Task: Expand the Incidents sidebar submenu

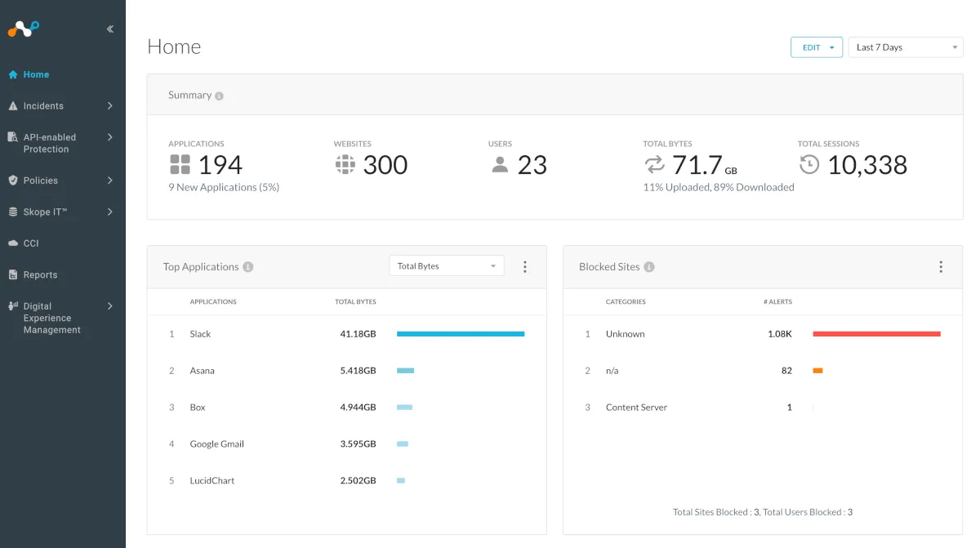Action: [x=109, y=106]
